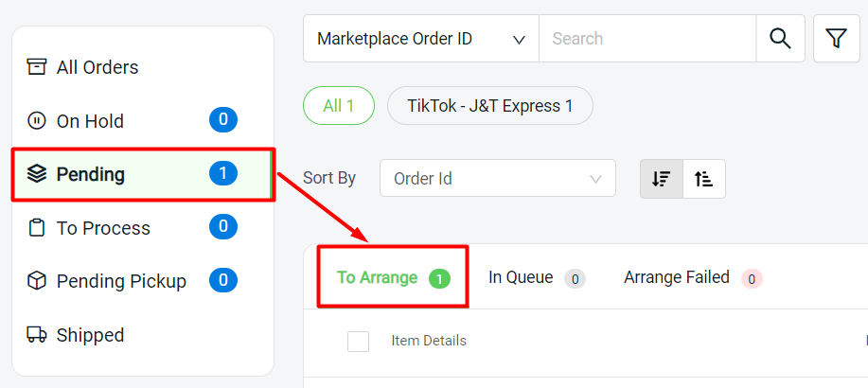Viewport: 868px width, 388px height.
Task: Select the To Arrange tab
Action: coord(394,277)
